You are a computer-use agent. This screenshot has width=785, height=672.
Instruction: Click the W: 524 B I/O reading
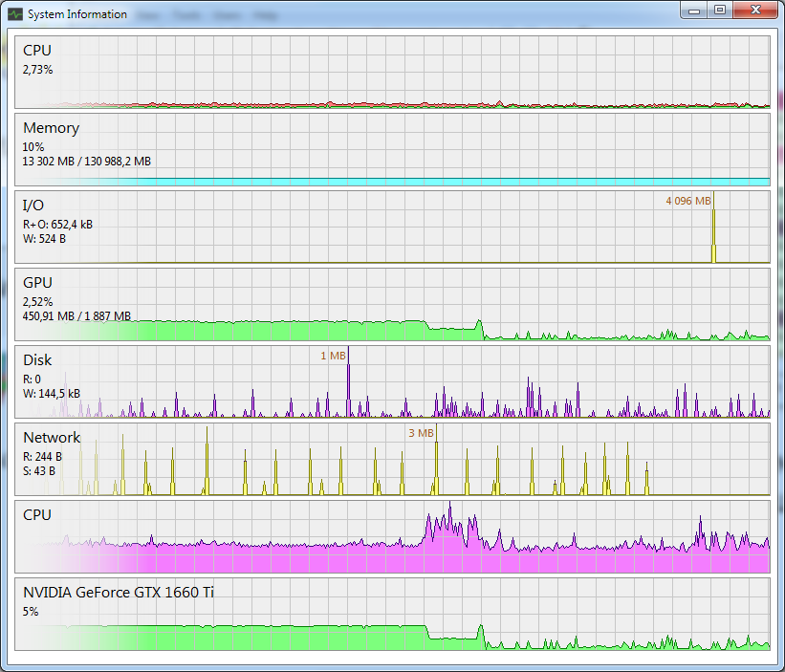tap(44, 239)
